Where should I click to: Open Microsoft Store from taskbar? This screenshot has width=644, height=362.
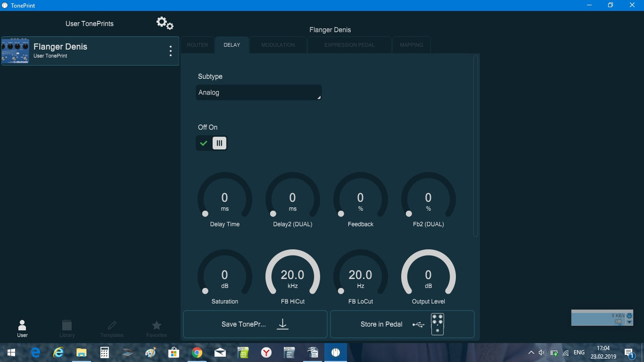[x=174, y=353]
